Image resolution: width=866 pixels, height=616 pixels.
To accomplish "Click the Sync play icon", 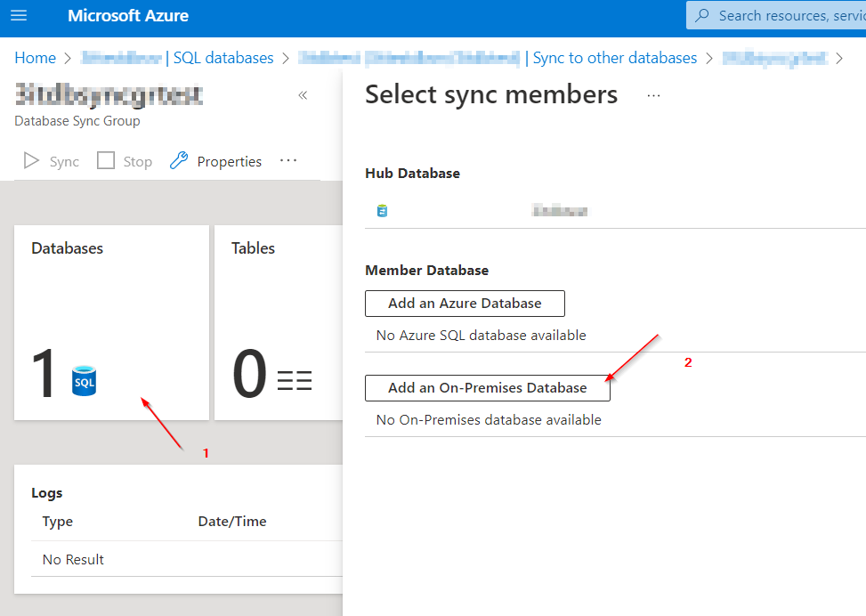I will [31, 161].
